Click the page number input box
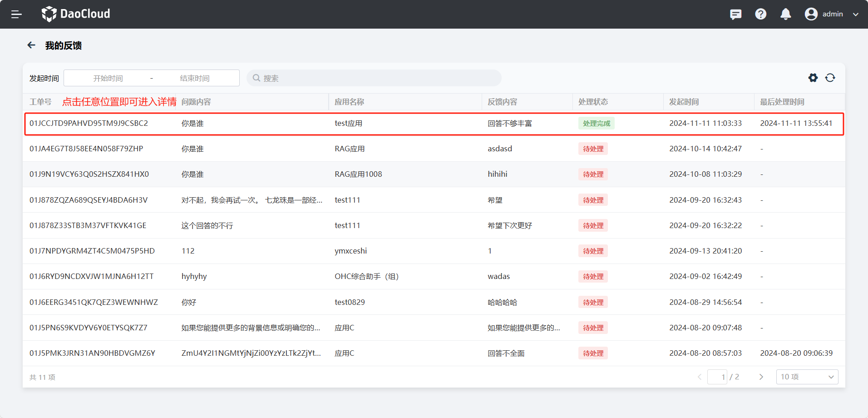Screen dimensions: 868x418 [717, 377]
